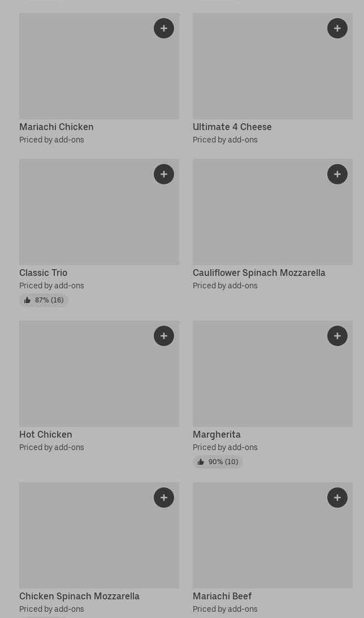
Task: Open the Hot Chicken item title
Action: (46, 435)
